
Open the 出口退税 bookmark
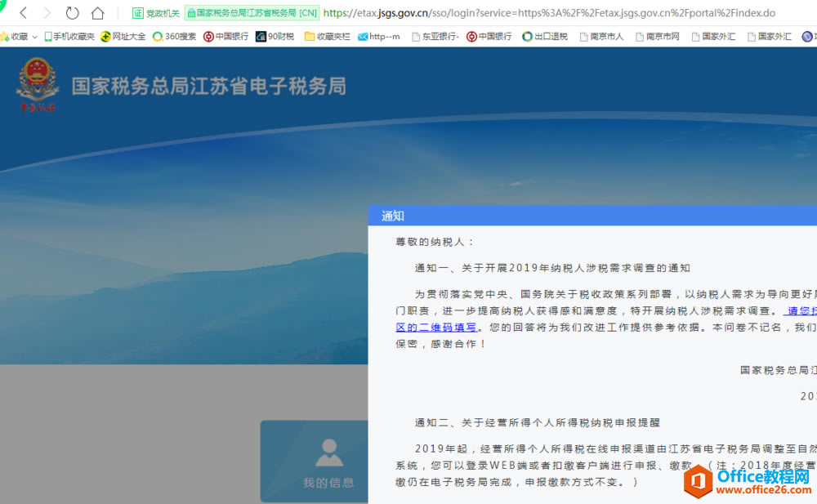545,37
